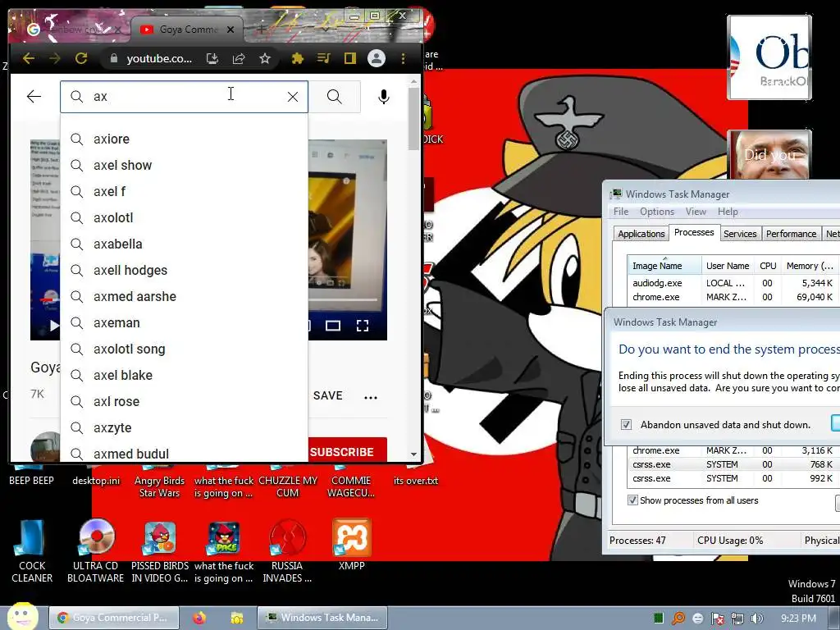Open the its over.txt desktop file

[416, 475]
